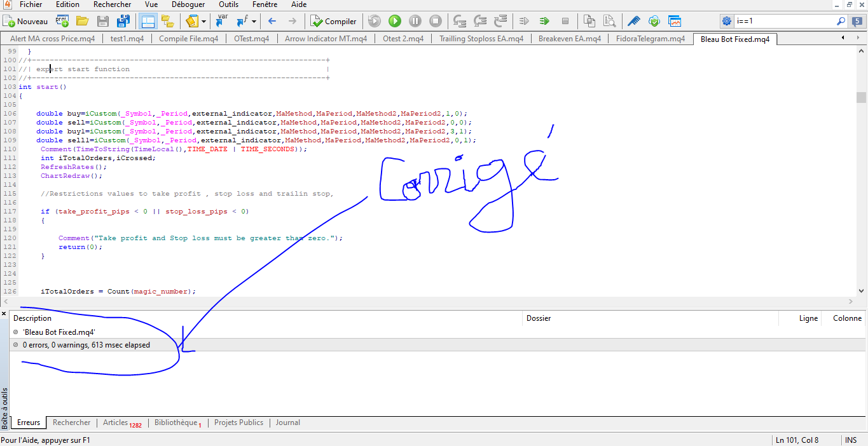The width and height of the screenshot is (868, 446).
Task: Open the styler yellow book icon
Action: (x=192, y=21)
